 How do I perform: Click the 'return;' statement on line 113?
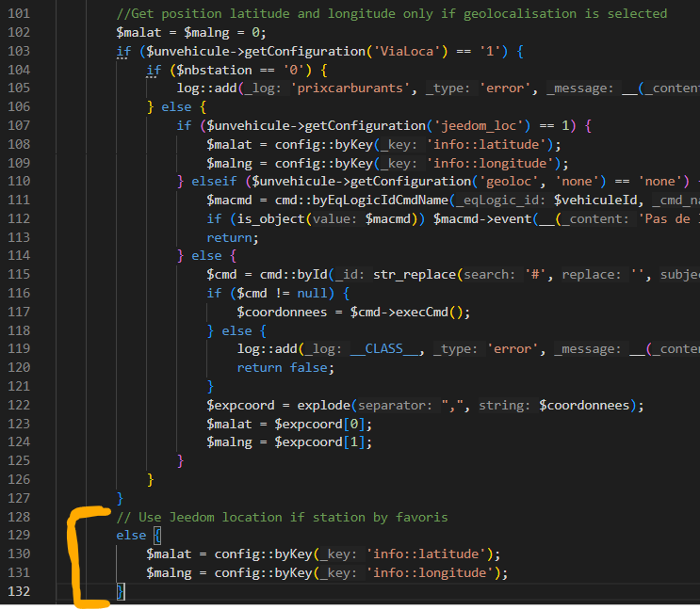[233, 237]
